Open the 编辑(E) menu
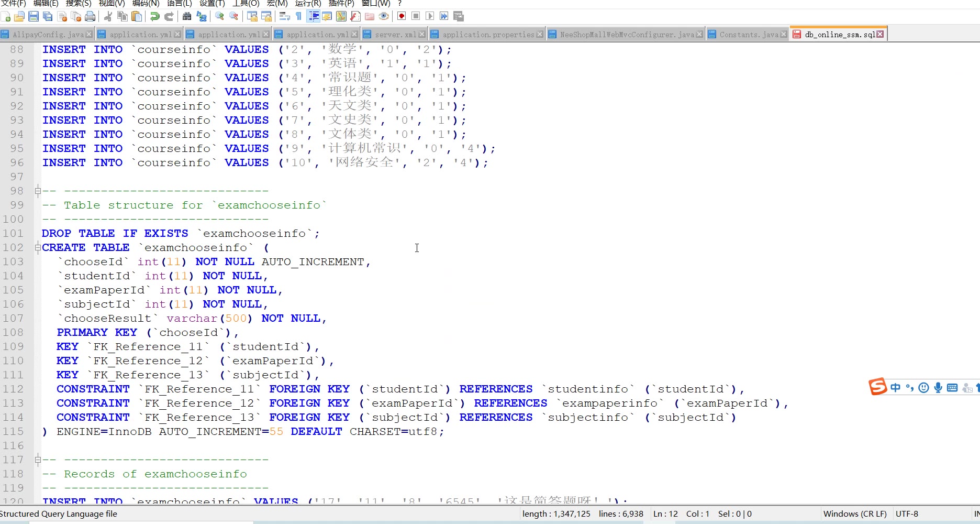 (x=46, y=3)
